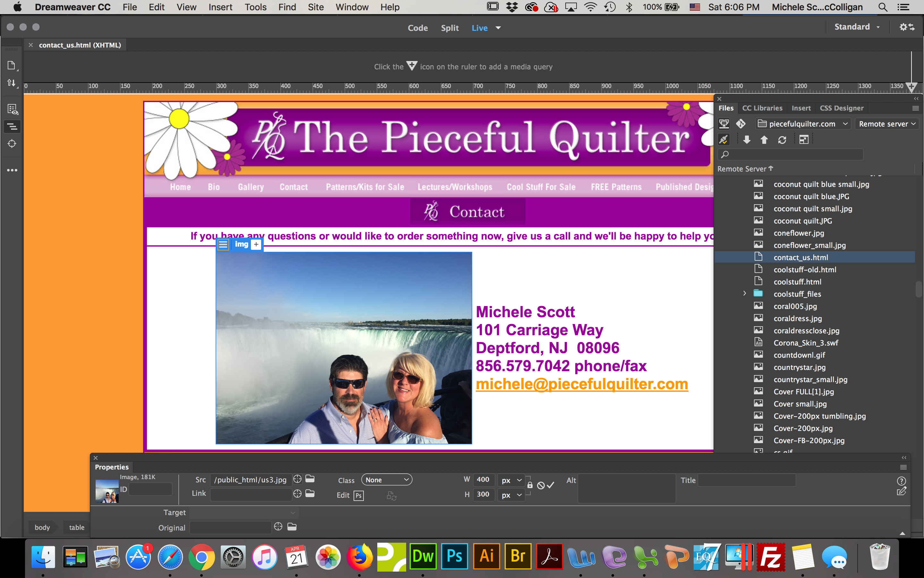Click the Get files down arrow
Viewport: 924px width, 578px height.
747,140
